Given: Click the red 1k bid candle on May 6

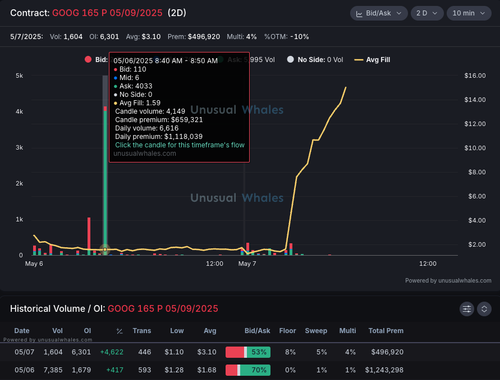Looking at the screenshot, I should click(89, 235).
